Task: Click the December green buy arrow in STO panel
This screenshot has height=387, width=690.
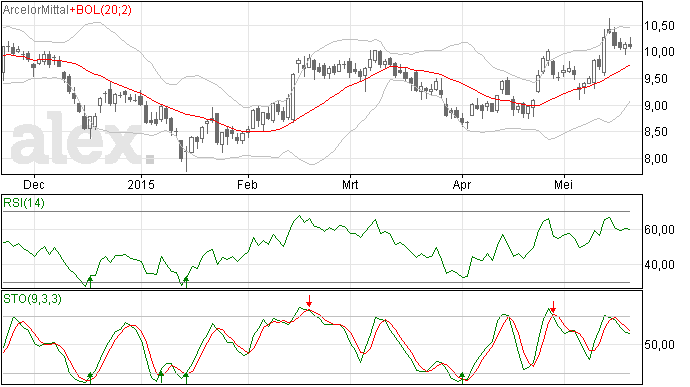Action: [x=90, y=378]
